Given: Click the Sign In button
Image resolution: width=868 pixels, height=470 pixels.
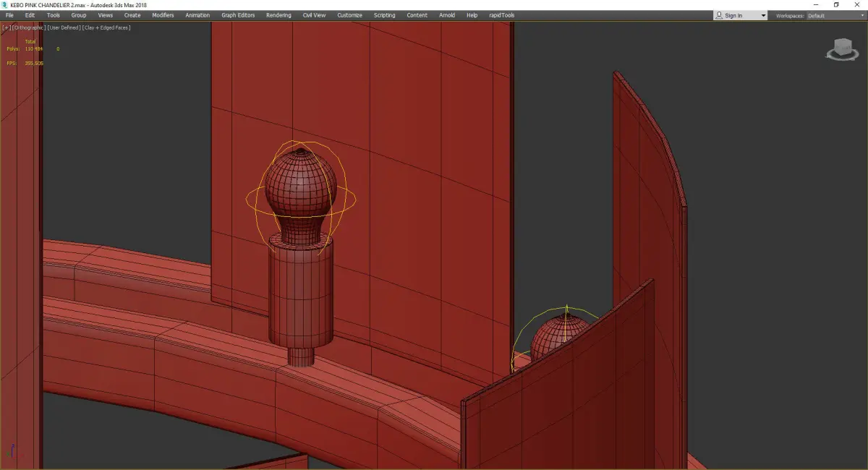Looking at the screenshot, I should click(734, 15).
